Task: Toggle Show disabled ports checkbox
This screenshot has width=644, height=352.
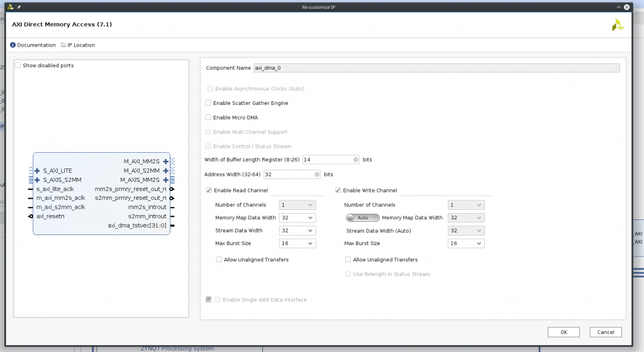Action: 18,65
